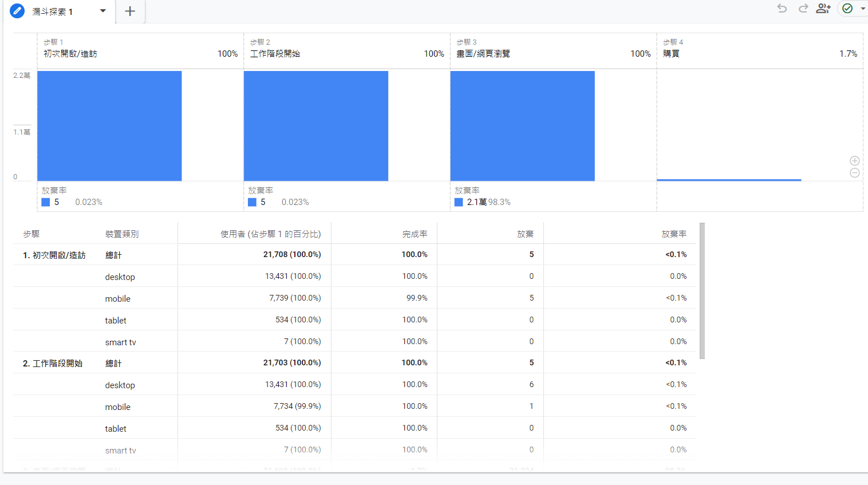Viewport: 868px width, 485px height.
Task: Select the blue bar for step 1 初次開啟/造訪
Action: point(109,126)
